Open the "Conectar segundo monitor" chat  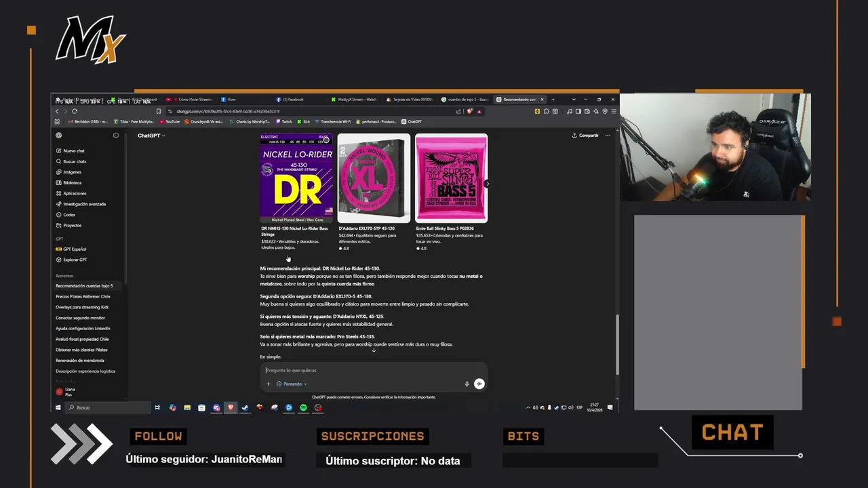[87, 318]
